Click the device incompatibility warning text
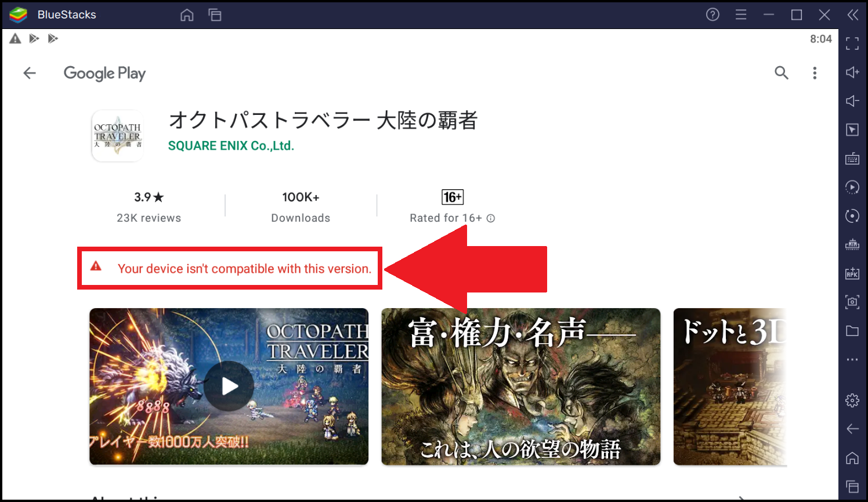This screenshot has height=502, width=868. 244,269
